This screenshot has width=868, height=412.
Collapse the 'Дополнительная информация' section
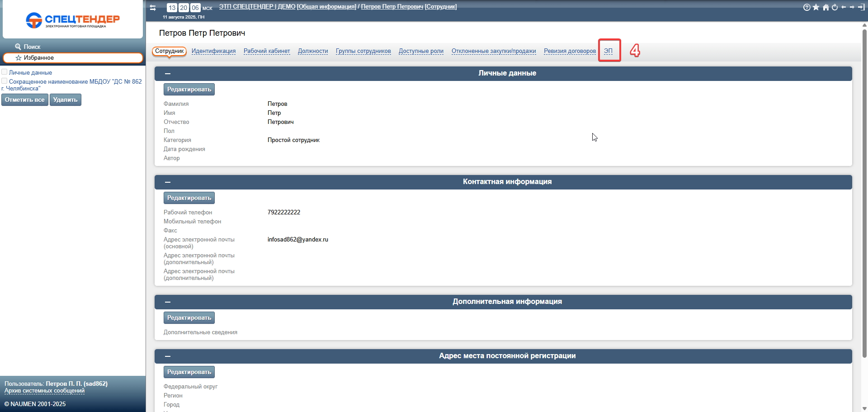168,302
